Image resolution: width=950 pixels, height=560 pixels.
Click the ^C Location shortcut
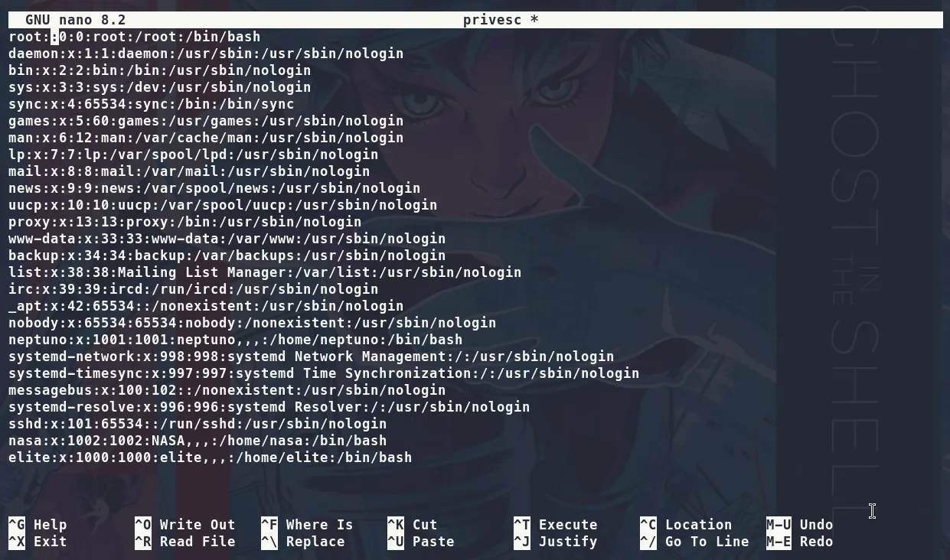coord(686,525)
